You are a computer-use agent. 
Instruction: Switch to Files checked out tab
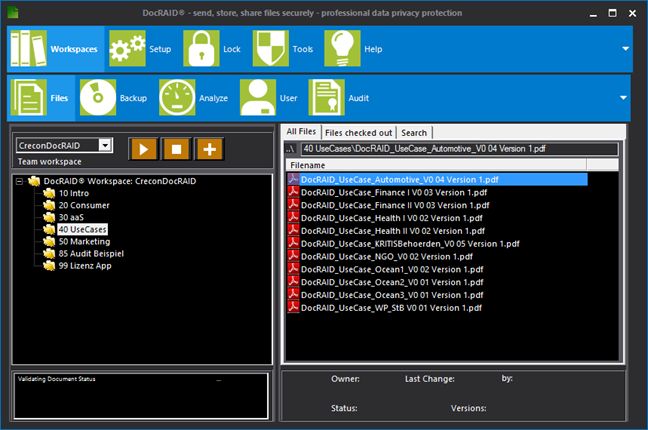[x=358, y=133]
